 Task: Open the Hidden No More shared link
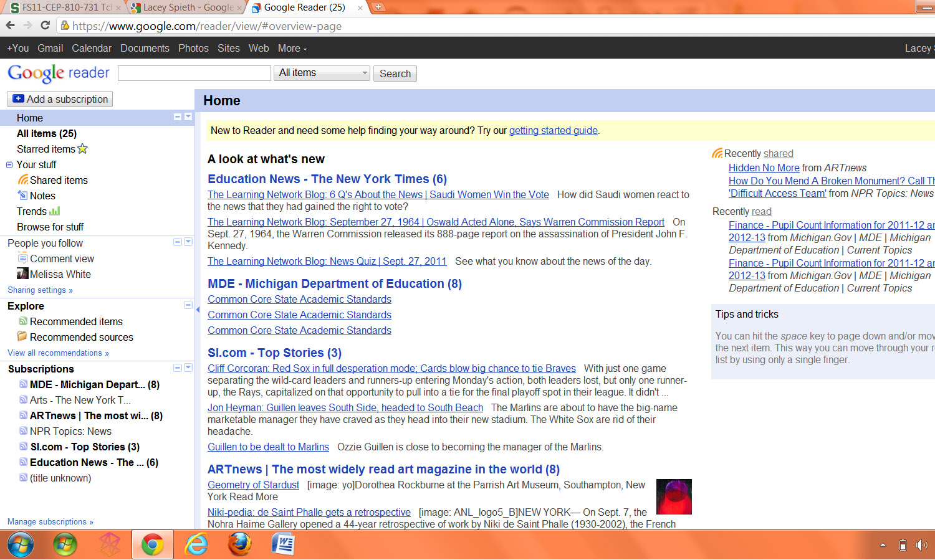[764, 168]
